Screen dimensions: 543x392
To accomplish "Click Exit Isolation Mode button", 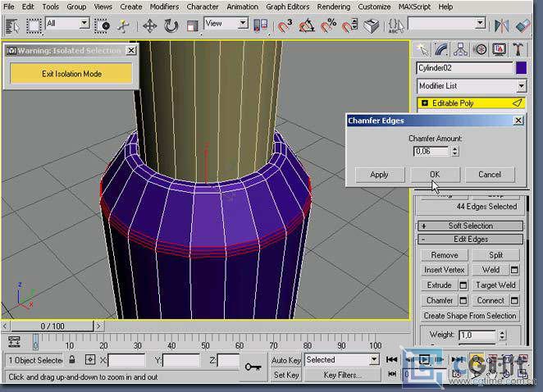I will (71, 74).
